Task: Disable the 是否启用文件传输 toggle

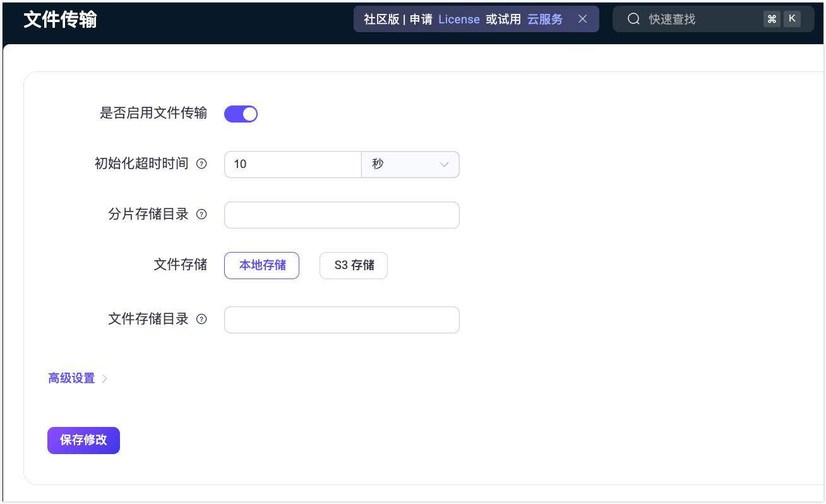Action: coord(241,114)
